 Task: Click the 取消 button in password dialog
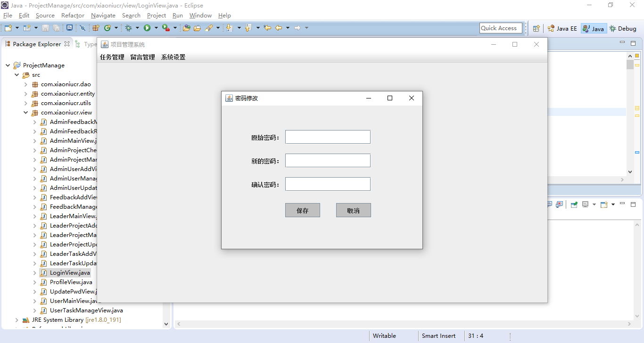[x=354, y=210]
